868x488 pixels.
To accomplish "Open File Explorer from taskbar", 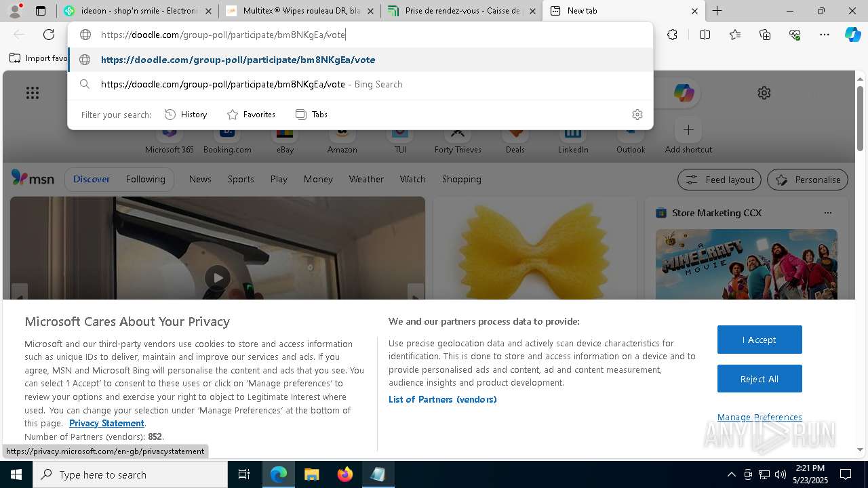I will click(311, 474).
